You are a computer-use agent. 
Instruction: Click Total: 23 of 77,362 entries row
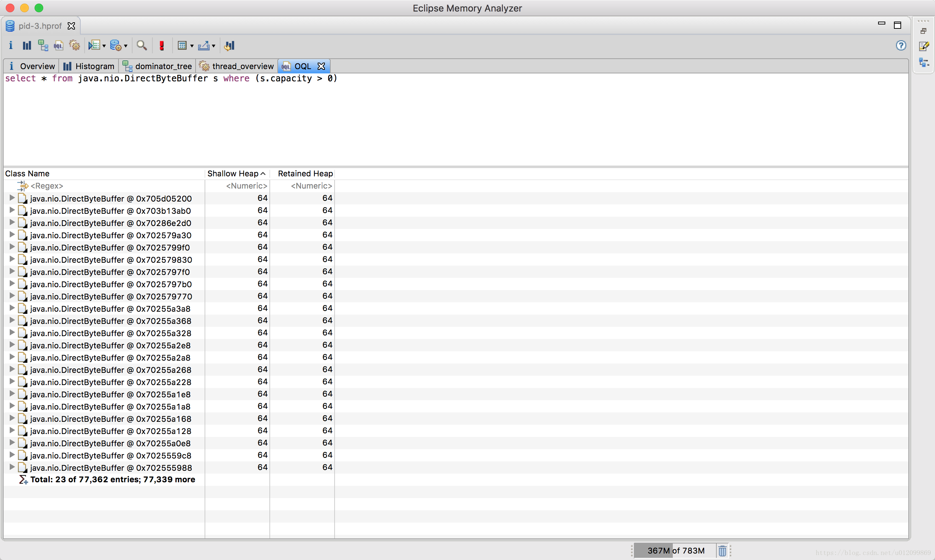click(112, 480)
